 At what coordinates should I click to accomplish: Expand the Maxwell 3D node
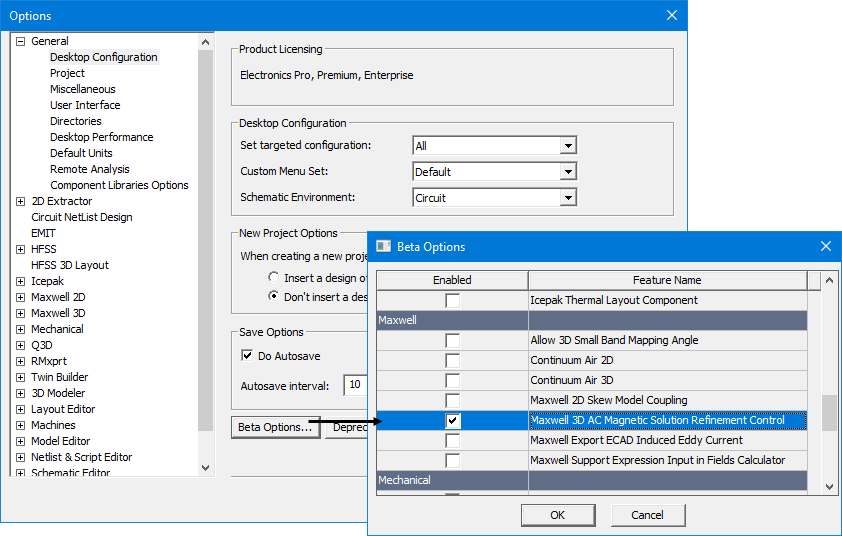point(20,313)
